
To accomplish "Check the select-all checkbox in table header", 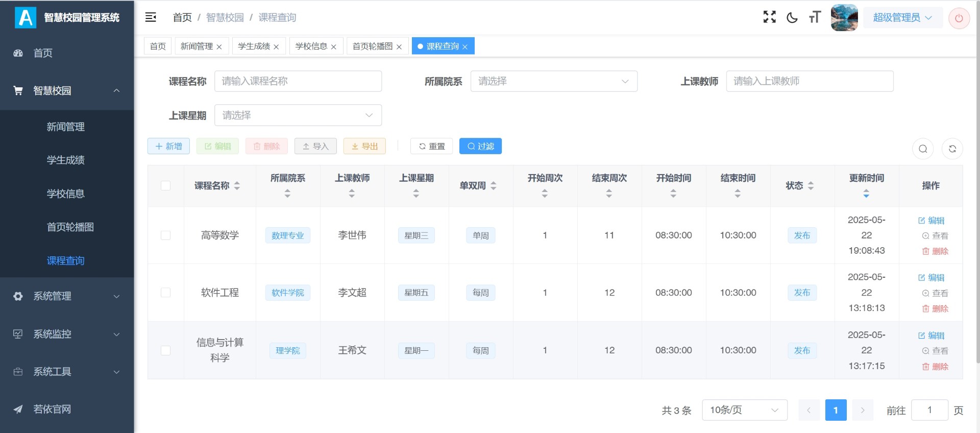I will 165,186.
